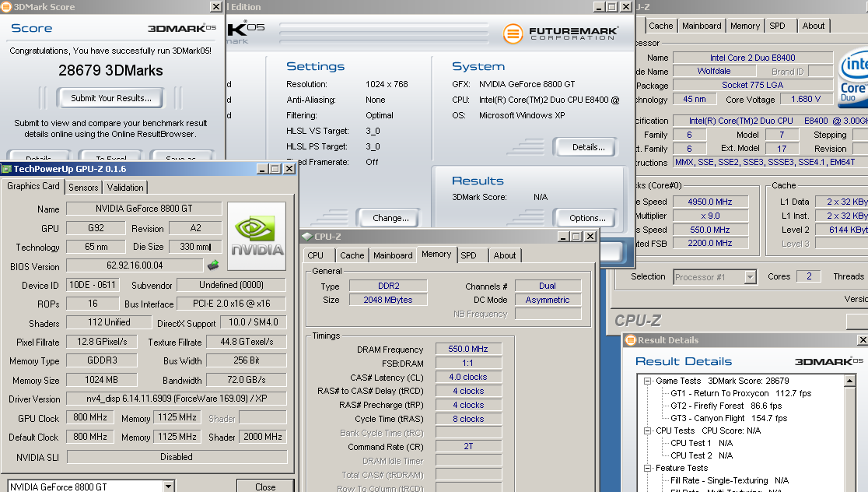Click the GPU name field NVIDIA GeForce 8800 GT
The height and width of the screenshot is (492, 868).
144,209
